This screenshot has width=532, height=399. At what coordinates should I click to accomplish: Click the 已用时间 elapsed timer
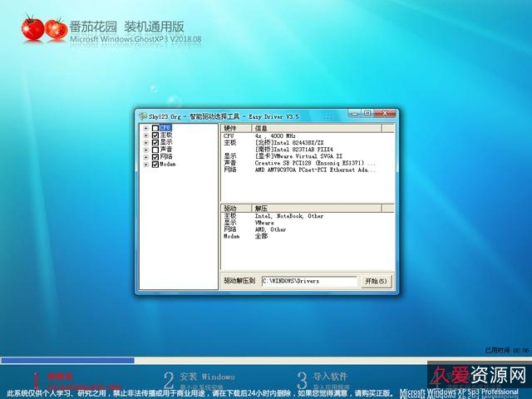tap(507, 350)
